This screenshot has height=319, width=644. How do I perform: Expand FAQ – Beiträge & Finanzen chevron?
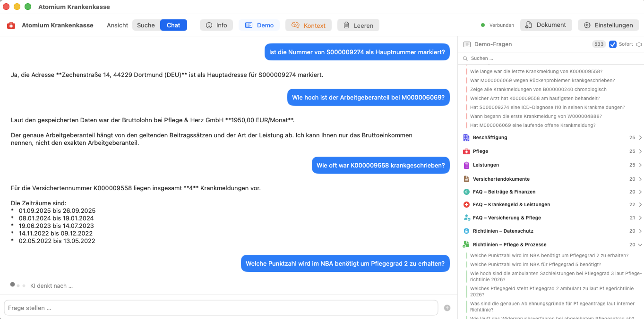640,192
